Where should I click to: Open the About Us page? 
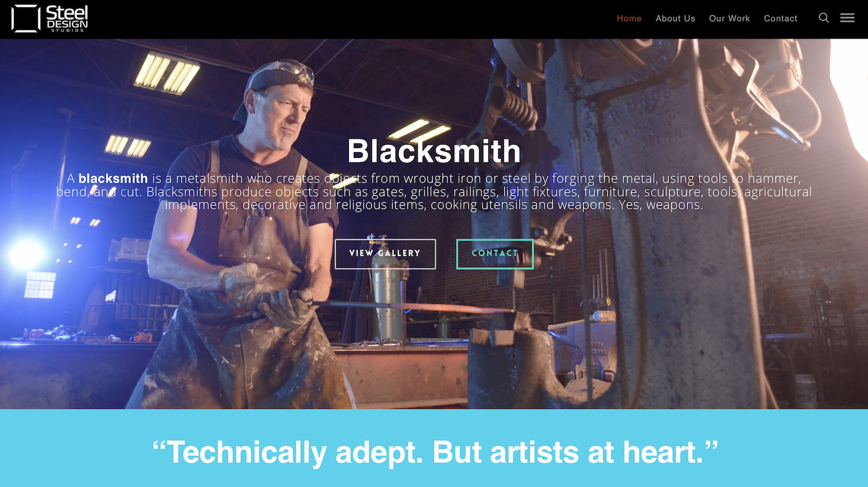pos(675,19)
